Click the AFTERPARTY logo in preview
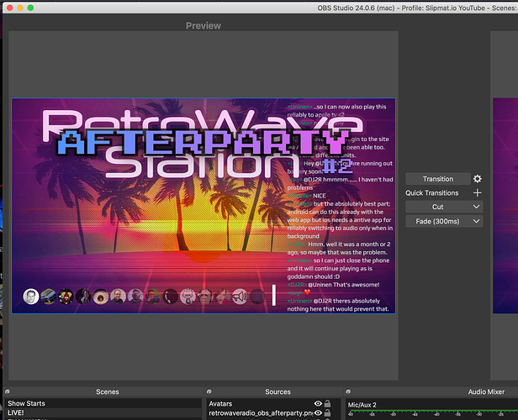518x420 pixels. pyautogui.click(x=203, y=144)
